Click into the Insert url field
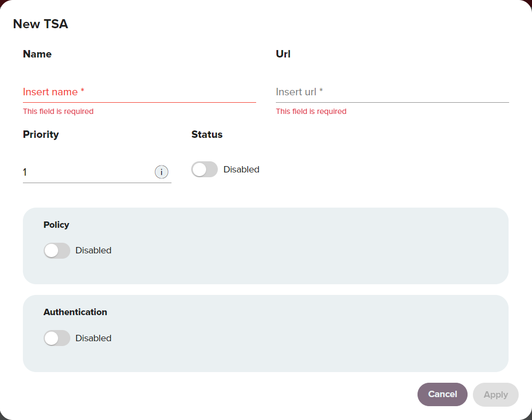This screenshot has height=420, width=532. click(392, 92)
